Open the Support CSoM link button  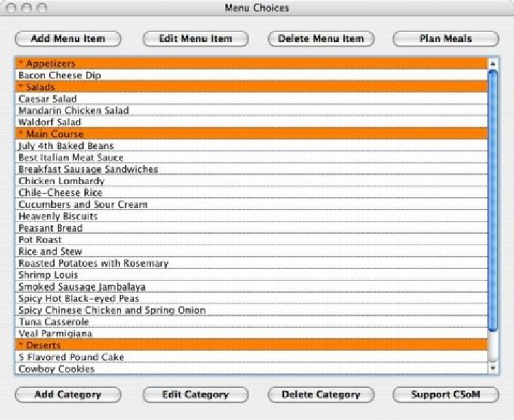click(445, 395)
